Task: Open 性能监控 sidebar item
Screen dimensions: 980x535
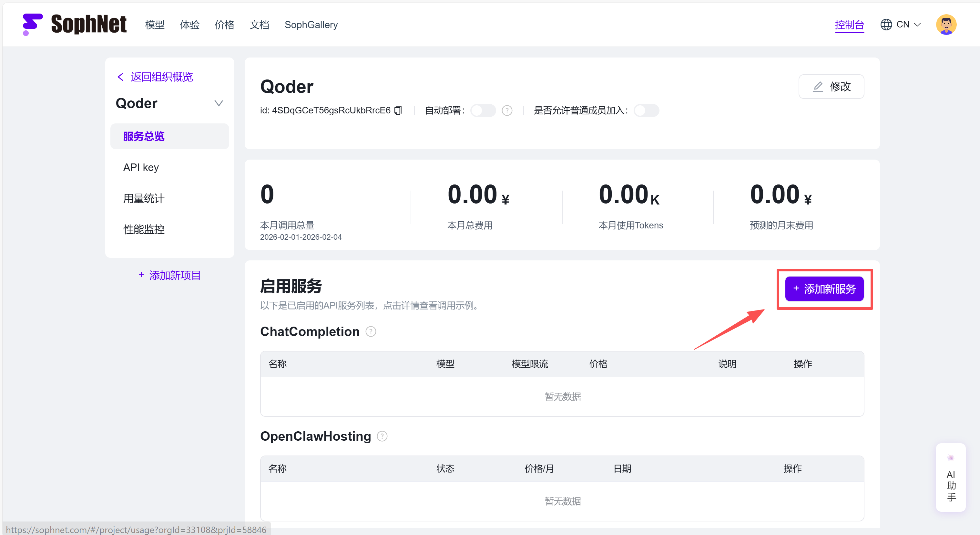Action: coord(143,229)
